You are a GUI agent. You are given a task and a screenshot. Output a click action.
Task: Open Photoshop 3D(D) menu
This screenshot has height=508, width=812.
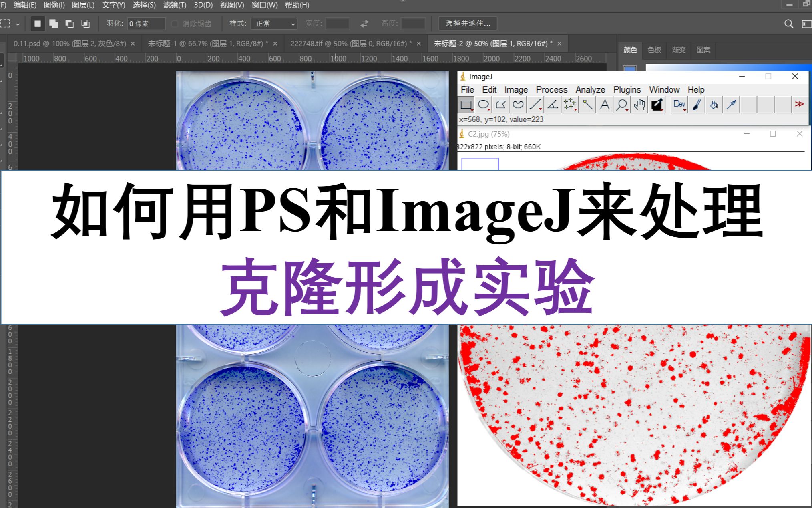(x=203, y=5)
